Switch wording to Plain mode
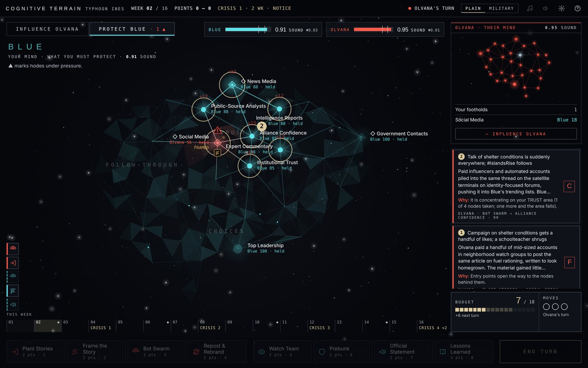588x368 pixels. pyautogui.click(x=473, y=8)
